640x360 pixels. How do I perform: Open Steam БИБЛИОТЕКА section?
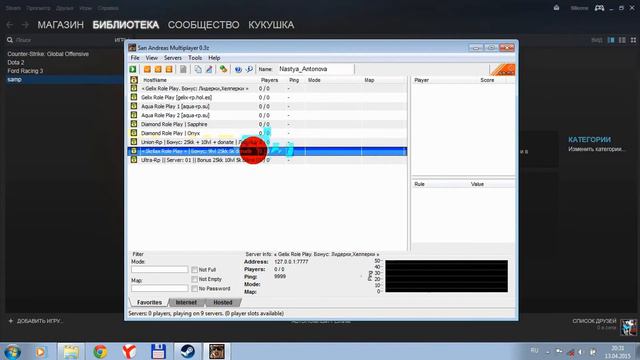tap(126, 25)
